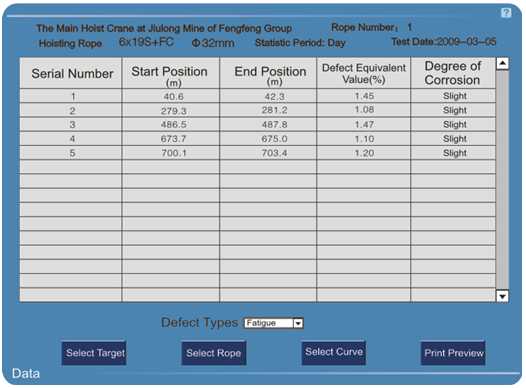
Task: Click Slight in row with 40.6
Action: 455,96
